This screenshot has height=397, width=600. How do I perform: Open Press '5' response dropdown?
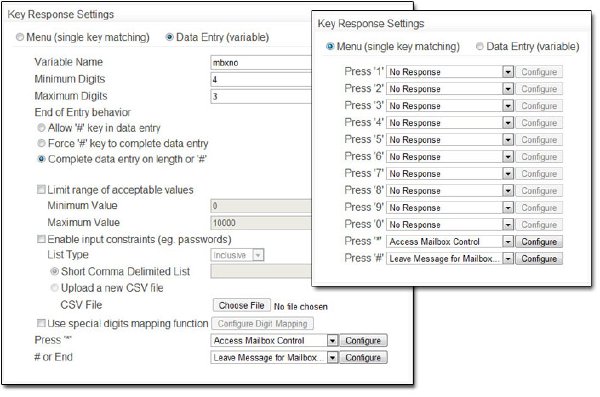click(450, 140)
